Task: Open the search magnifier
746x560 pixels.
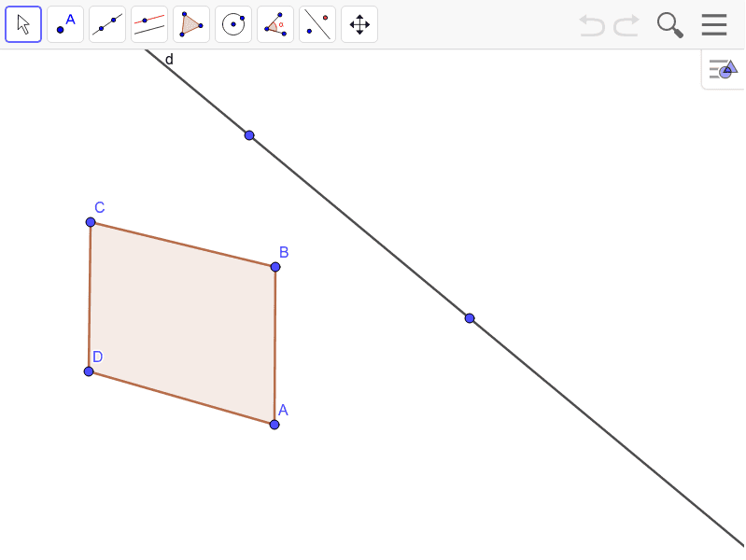Action: [669, 25]
